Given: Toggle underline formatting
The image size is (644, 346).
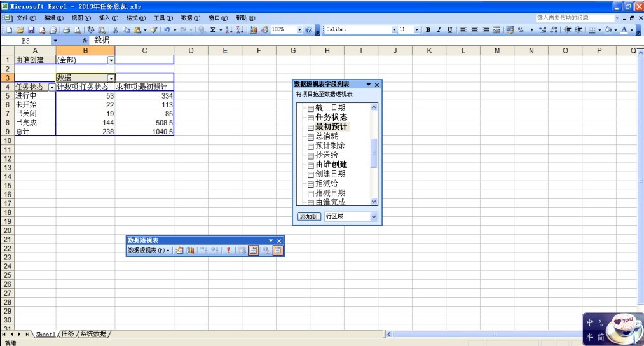Looking at the screenshot, I should pyautogui.click(x=449, y=30).
